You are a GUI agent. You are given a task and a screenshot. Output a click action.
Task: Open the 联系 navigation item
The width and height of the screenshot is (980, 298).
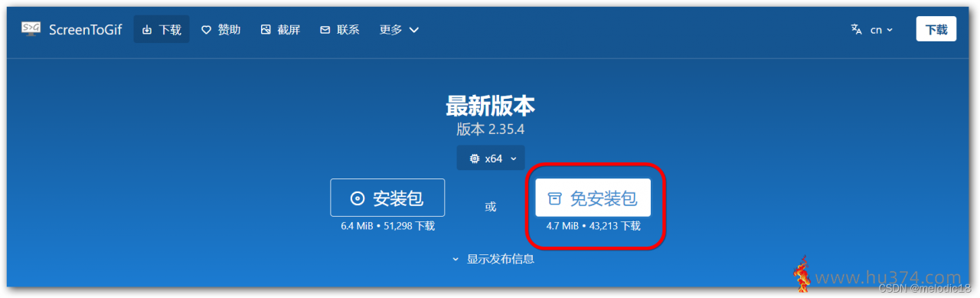pos(340,30)
